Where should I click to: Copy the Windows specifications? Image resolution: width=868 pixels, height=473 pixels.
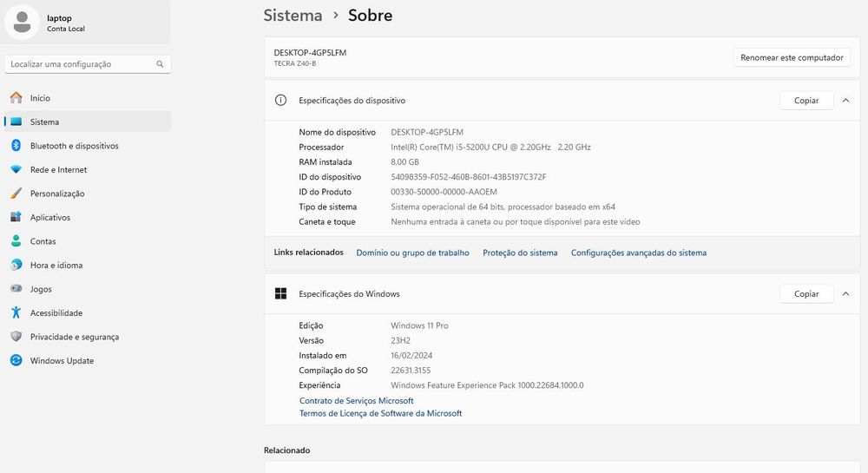pos(806,293)
